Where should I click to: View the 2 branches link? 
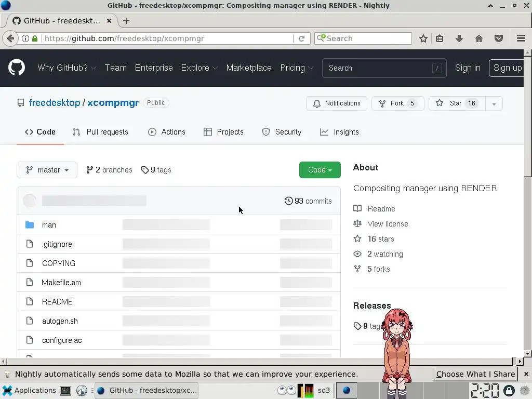click(109, 170)
